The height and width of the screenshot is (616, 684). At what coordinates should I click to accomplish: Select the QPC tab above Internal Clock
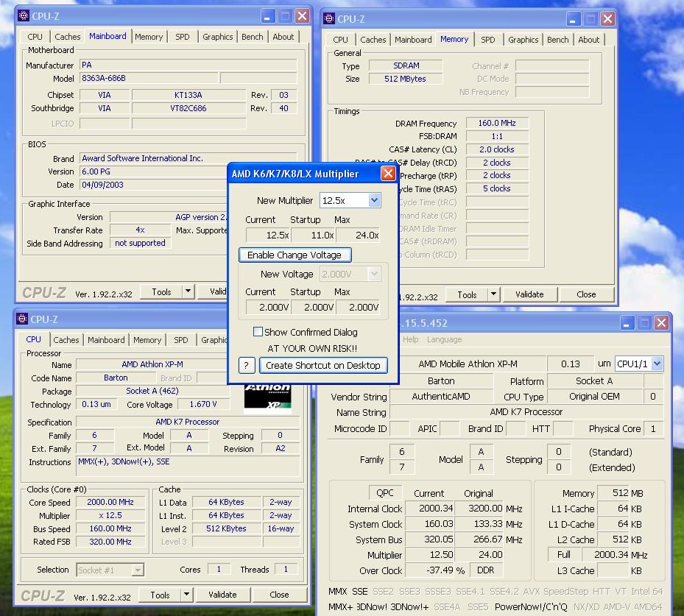click(385, 493)
